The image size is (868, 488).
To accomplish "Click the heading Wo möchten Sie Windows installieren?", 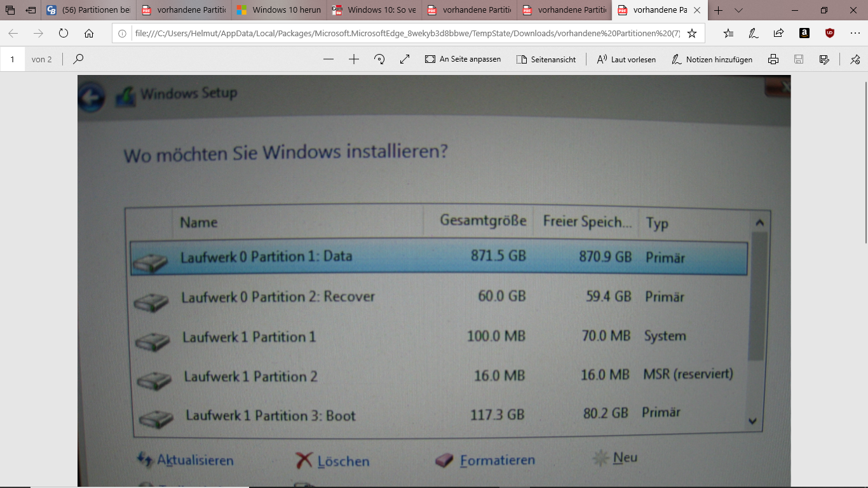I will pyautogui.click(x=285, y=153).
